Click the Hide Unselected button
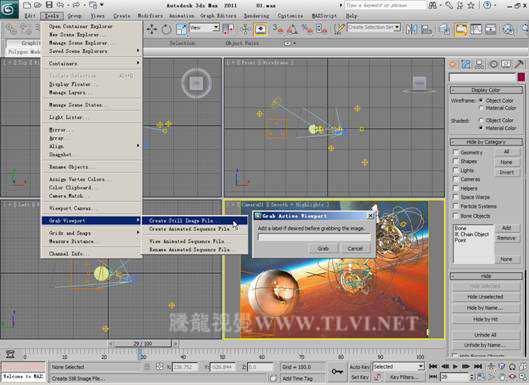529x385 pixels. (485, 297)
